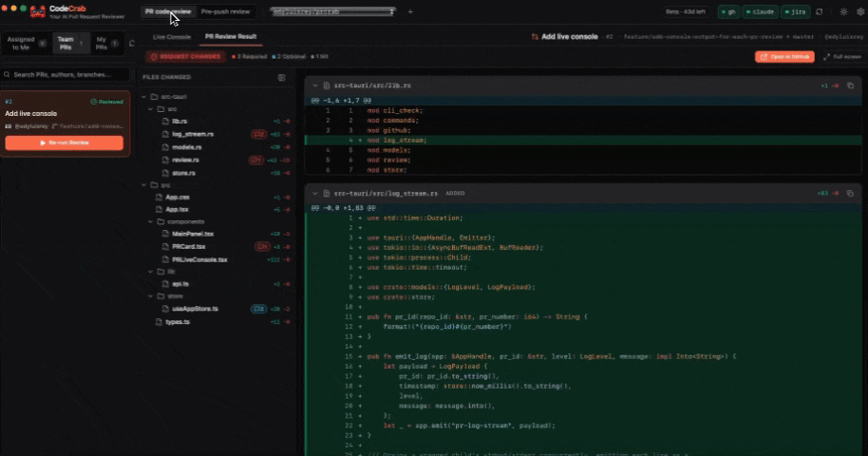Refresh the PR list beside My PRs
868x456 pixels.
132,43
